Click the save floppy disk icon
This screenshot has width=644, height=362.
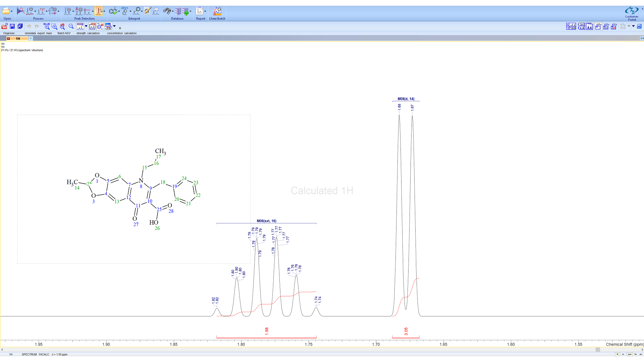point(12,26)
